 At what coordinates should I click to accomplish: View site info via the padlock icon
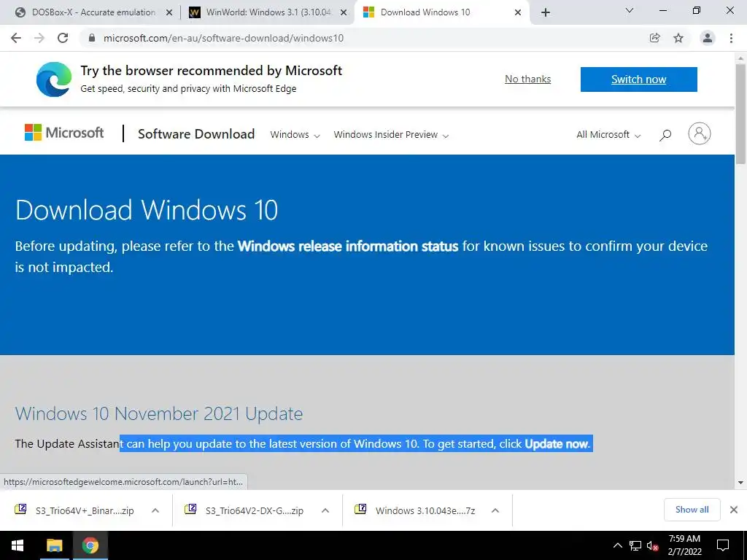(x=92, y=38)
